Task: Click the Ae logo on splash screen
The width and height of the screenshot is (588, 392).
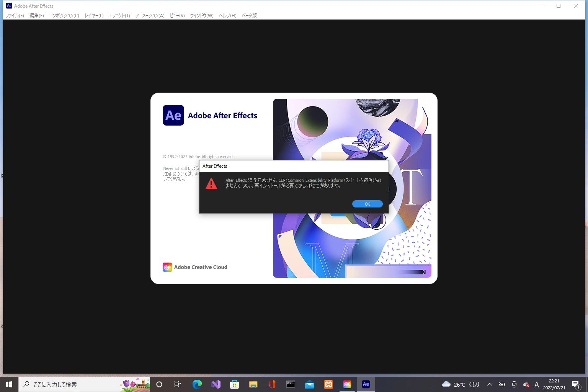Action: point(173,115)
